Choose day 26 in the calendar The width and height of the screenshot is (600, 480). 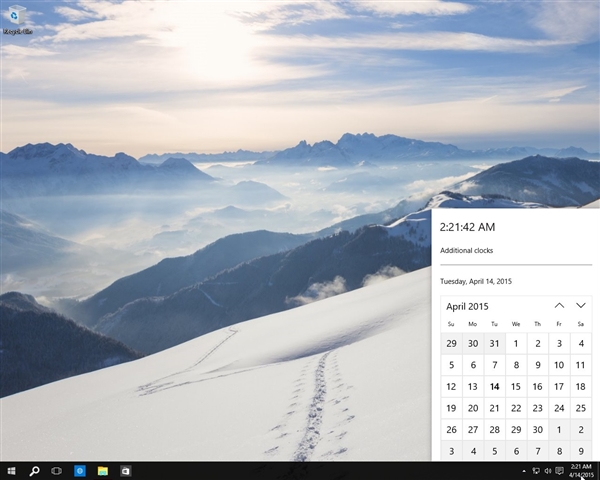452,429
